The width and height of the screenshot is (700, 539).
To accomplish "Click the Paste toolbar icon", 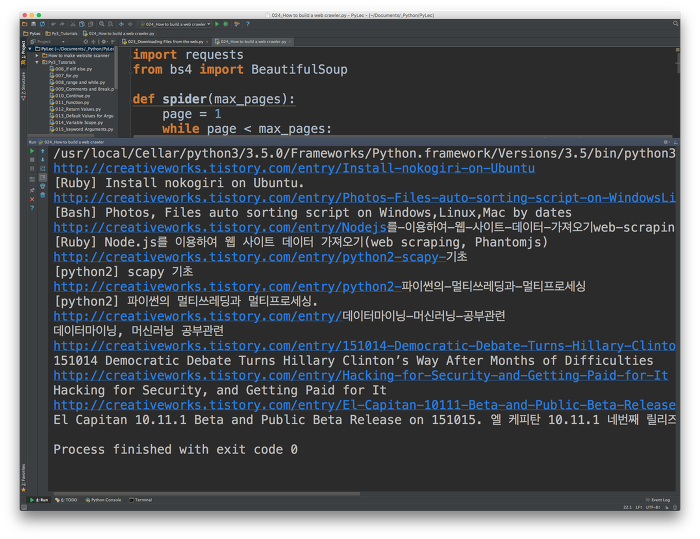I will [91, 24].
